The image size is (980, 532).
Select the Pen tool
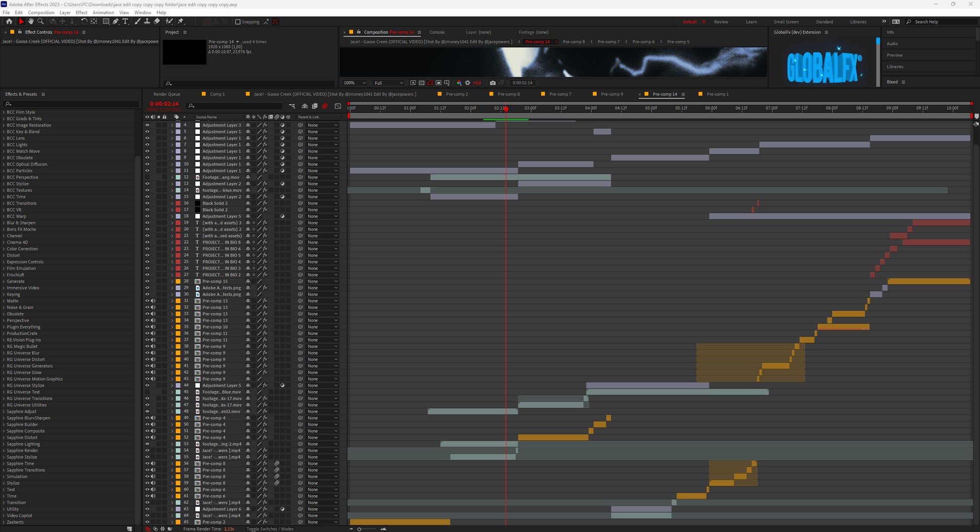pos(116,22)
